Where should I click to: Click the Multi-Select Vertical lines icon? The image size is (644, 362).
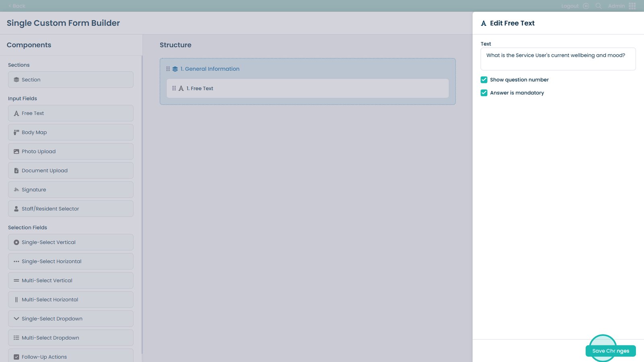[x=17, y=280]
